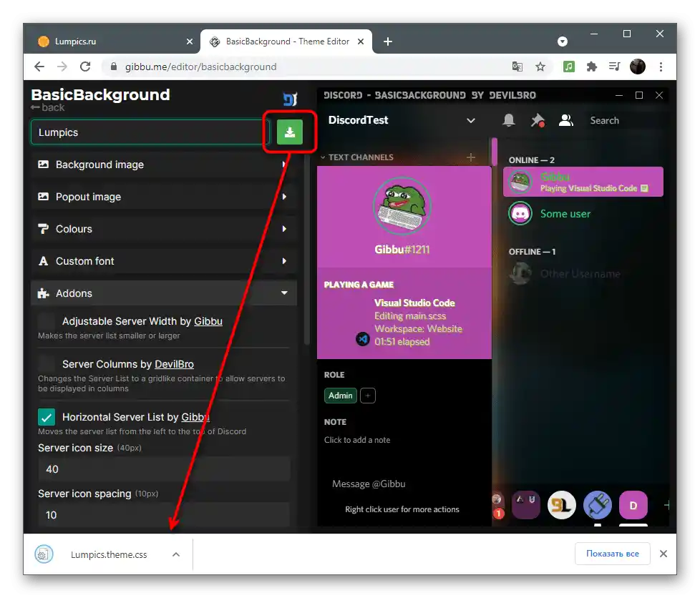
Task: Open the Gibbu logo link
Action: point(290,99)
